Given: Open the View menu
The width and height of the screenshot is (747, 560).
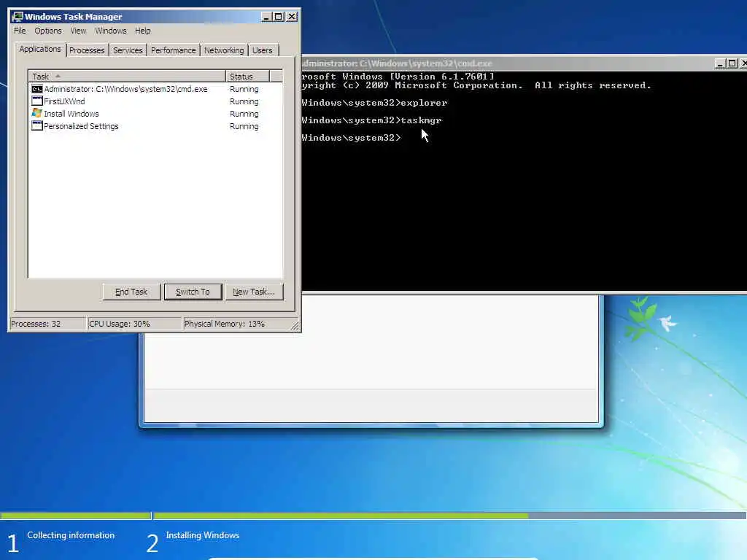Looking at the screenshot, I should 78,31.
